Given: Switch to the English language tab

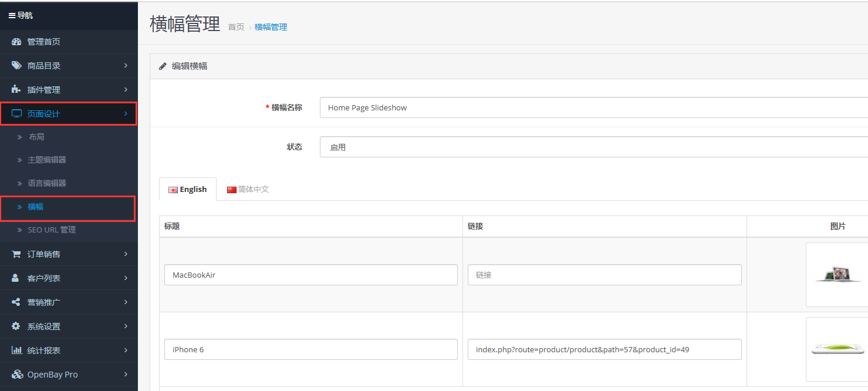Looking at the screenshot, I should pos(188,189).
